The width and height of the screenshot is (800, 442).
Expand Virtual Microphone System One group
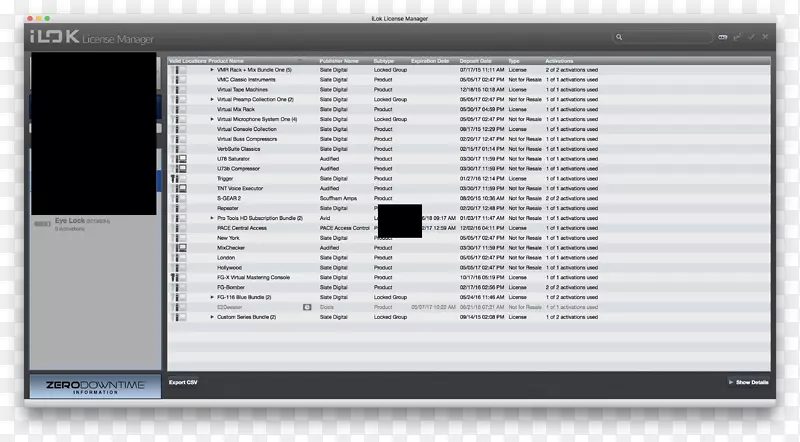[212, 119]
